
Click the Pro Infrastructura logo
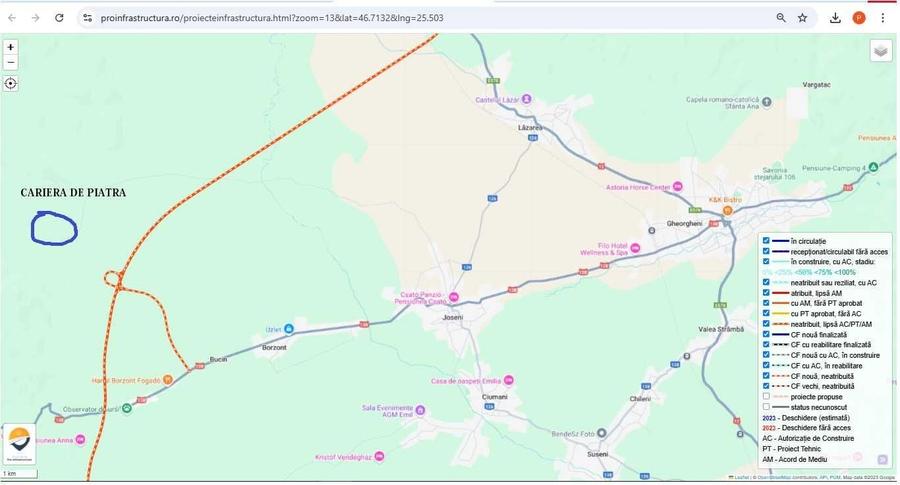pos(20,444)
